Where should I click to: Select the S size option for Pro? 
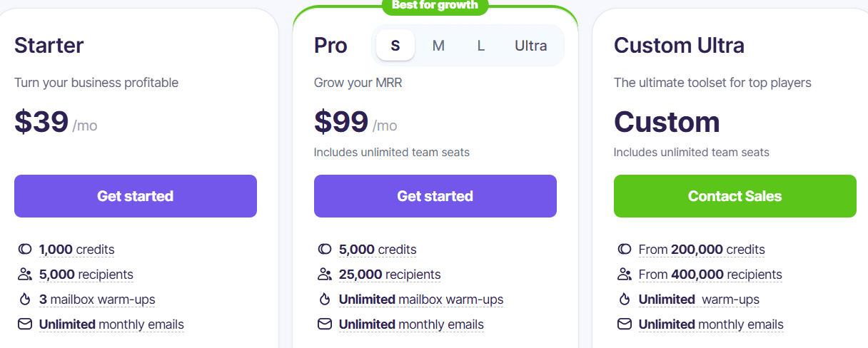pyautogui.click(x=395, y=46)
